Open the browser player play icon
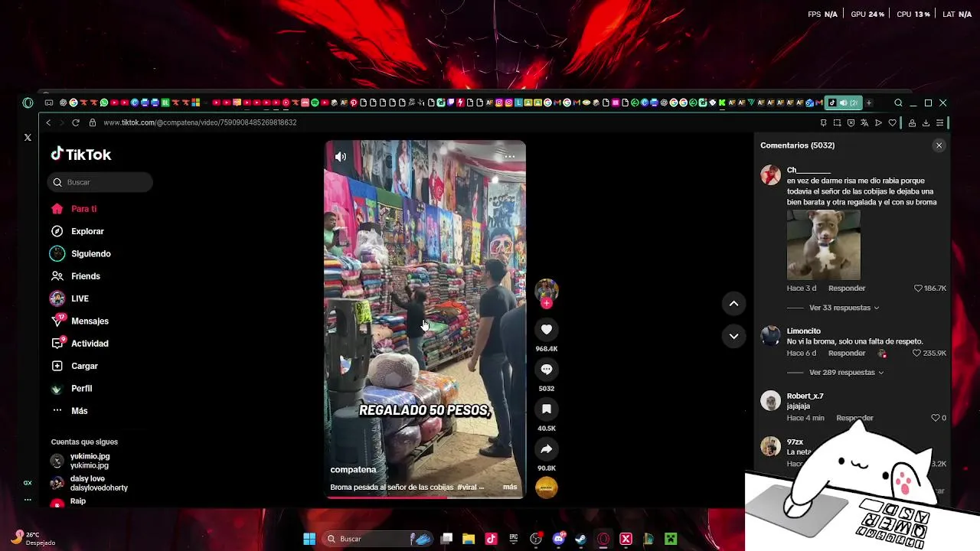The height and width of the screenshot is (551, 980). 878,122
